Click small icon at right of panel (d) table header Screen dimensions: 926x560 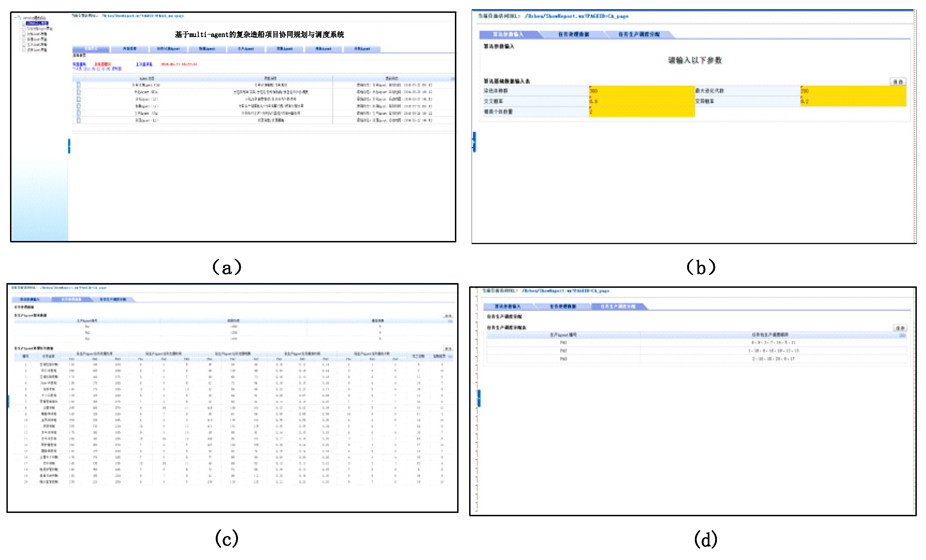point(901,335)
